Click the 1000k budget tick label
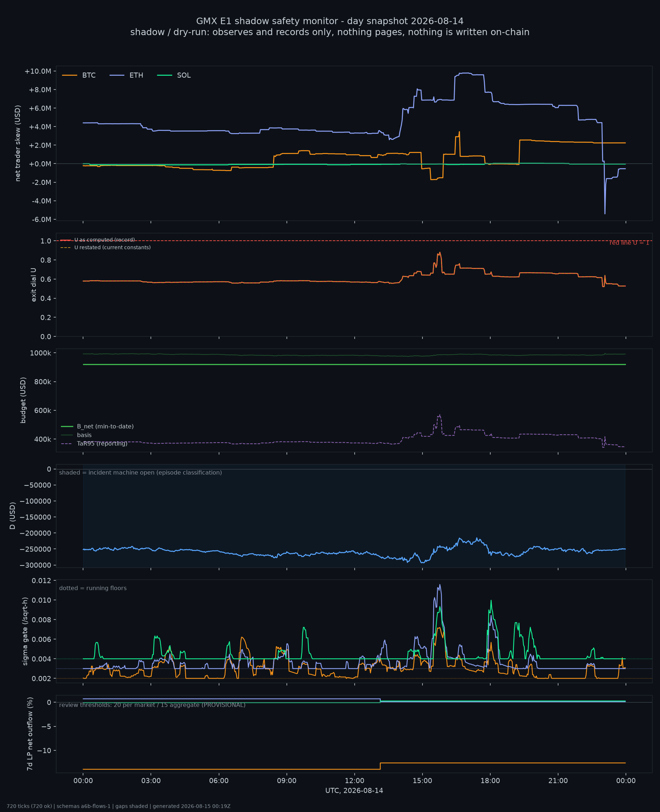This screenshot has width=660, height=812. 41,353
